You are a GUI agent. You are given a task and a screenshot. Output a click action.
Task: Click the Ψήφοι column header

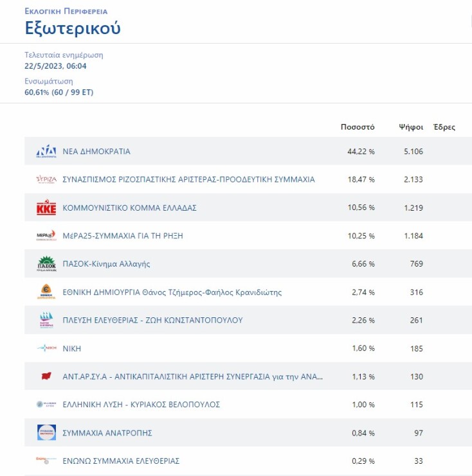(411, 127)
